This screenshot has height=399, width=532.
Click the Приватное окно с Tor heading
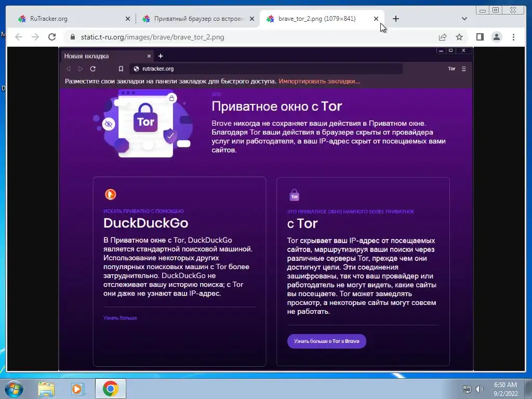277,106
